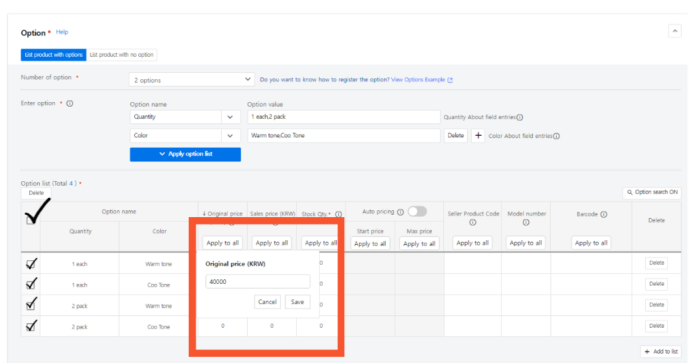Image resolution: width=692 pixels, height=363 pixels.
Task: Click Original price cell of '2 pack / Coo Tone' row
Action: coord(222,326)
